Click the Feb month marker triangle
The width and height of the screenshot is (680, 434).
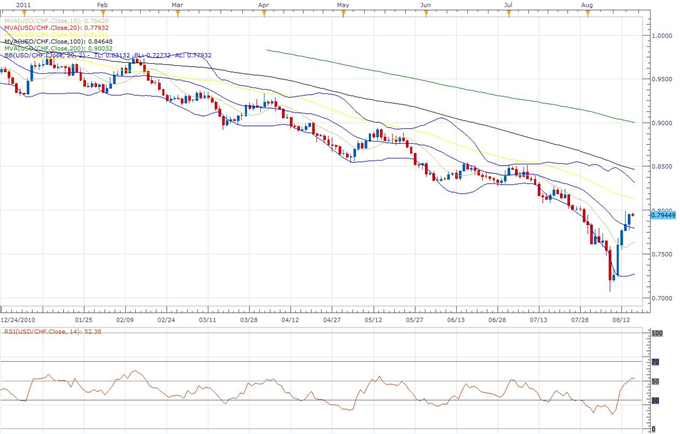(103, 13)
